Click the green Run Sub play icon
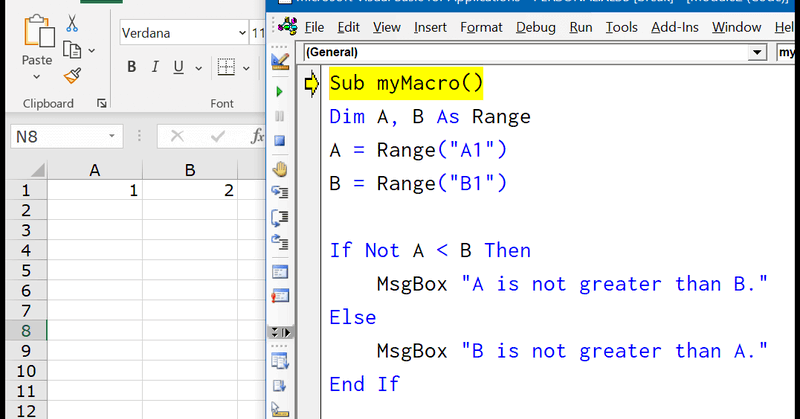Screen dimensions: 800x419 [279, 92]
